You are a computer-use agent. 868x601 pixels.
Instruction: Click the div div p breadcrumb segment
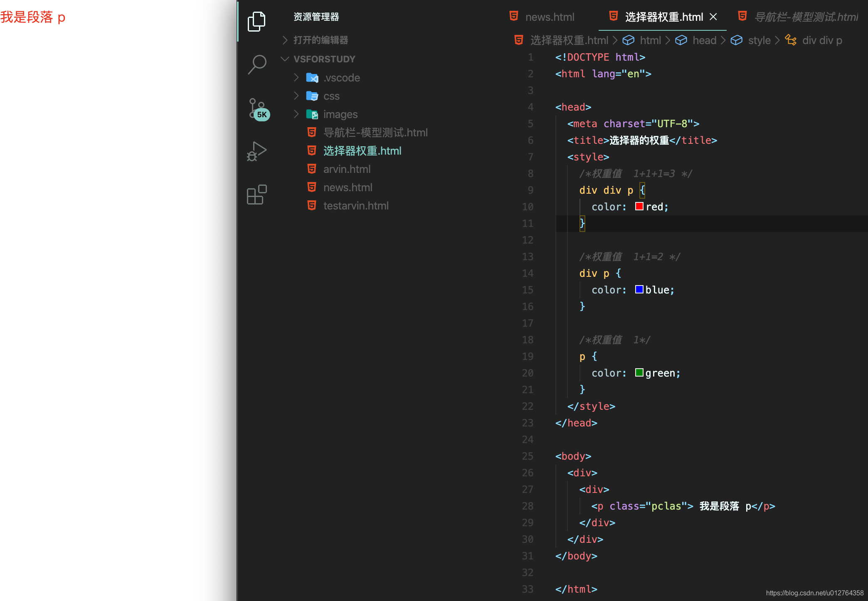822,40
